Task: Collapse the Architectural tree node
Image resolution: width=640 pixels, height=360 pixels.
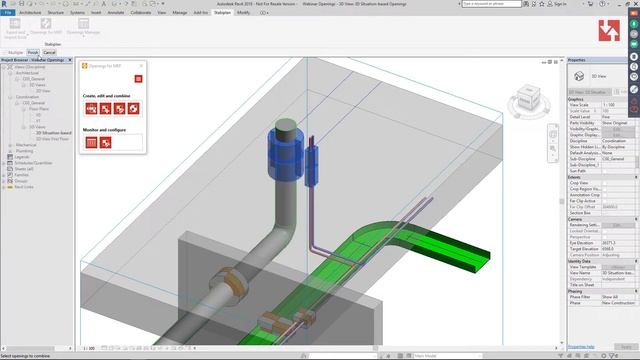Action: [10, 73]
